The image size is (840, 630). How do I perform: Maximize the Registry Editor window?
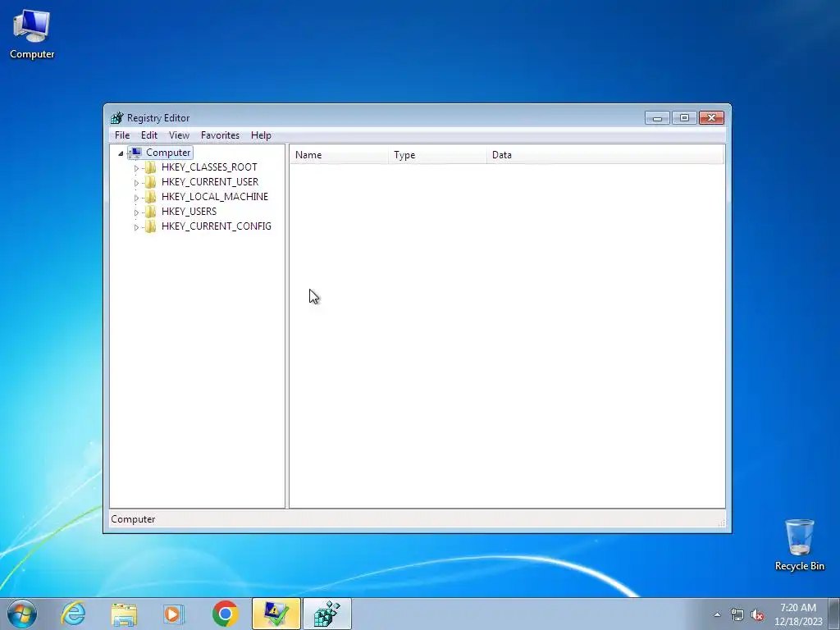[684, 118]
